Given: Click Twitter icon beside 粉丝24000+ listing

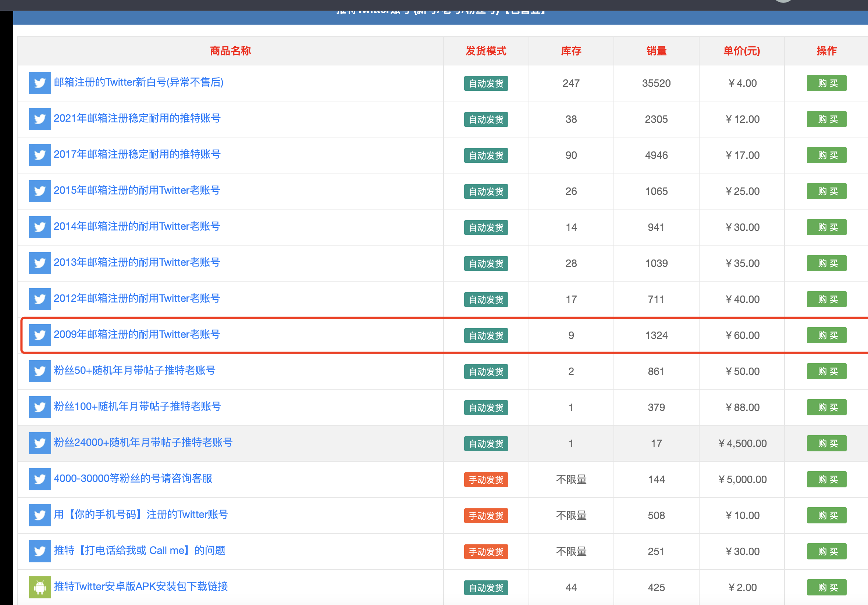Looking at the screenshot, I should point(40,443).
